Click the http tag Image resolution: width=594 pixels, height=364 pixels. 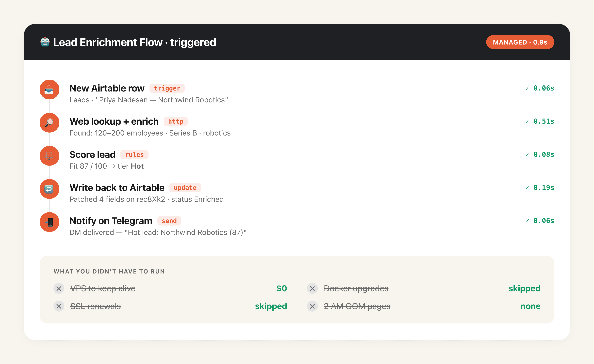[x=176, y=121]
